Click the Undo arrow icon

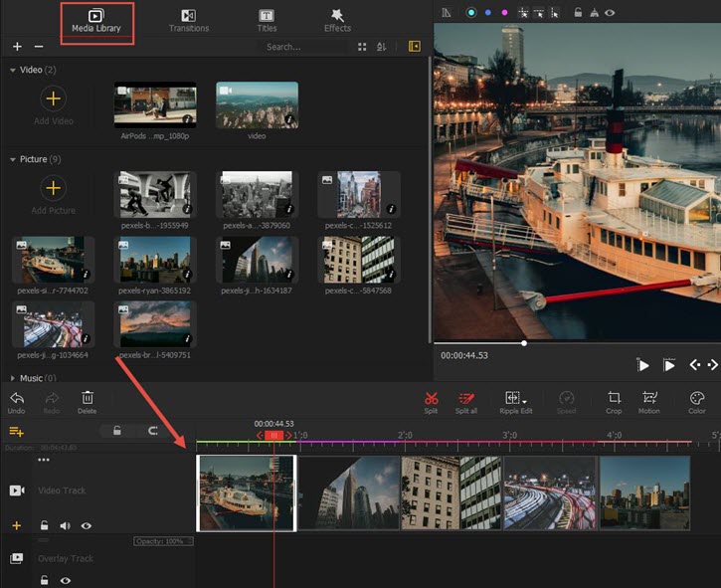[x=17, y=398]
